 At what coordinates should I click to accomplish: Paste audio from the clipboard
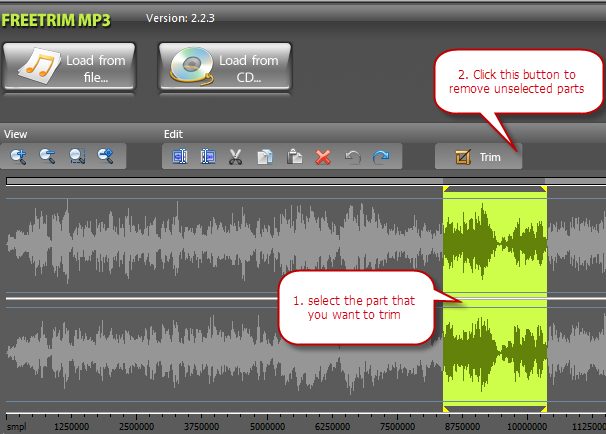pos(294,157)
